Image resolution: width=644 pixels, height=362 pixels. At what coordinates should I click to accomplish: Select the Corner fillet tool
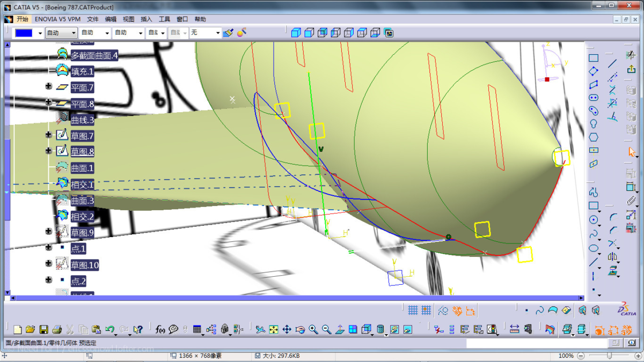click(612, 217)
